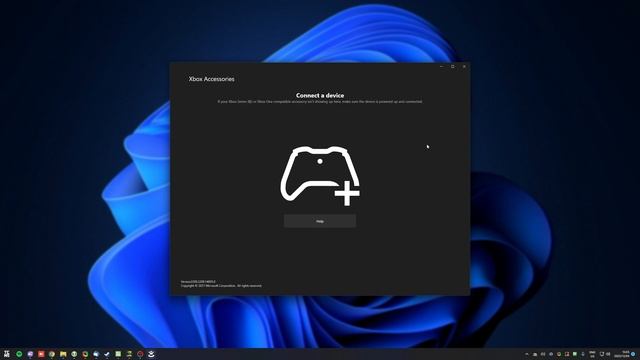Viewport: 640px width, 360px height.
Task: Open File Explorer yellow folder in taskbar
Action: pyautogui.click(x=63, y=354)
